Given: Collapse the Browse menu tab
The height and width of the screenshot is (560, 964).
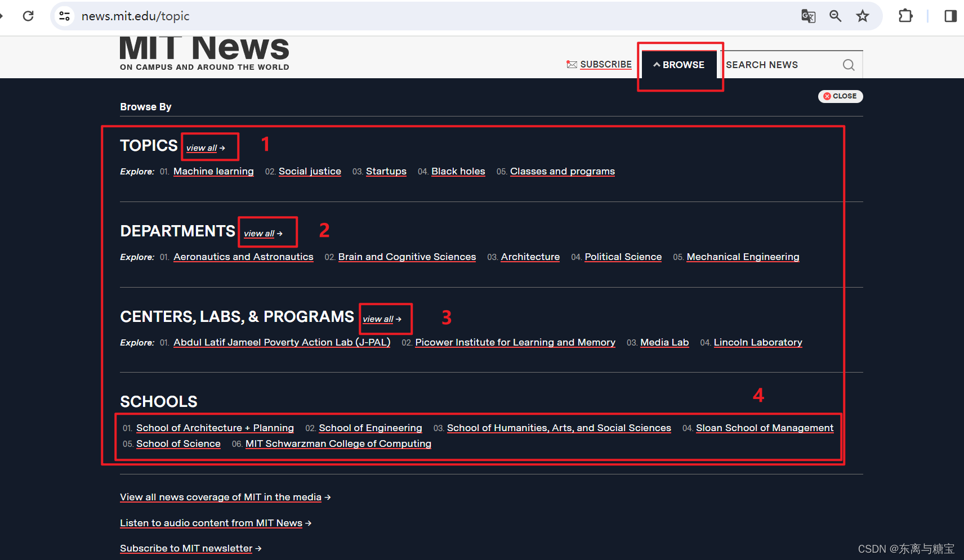Looking at the screenshot, I should pos(679,65).
